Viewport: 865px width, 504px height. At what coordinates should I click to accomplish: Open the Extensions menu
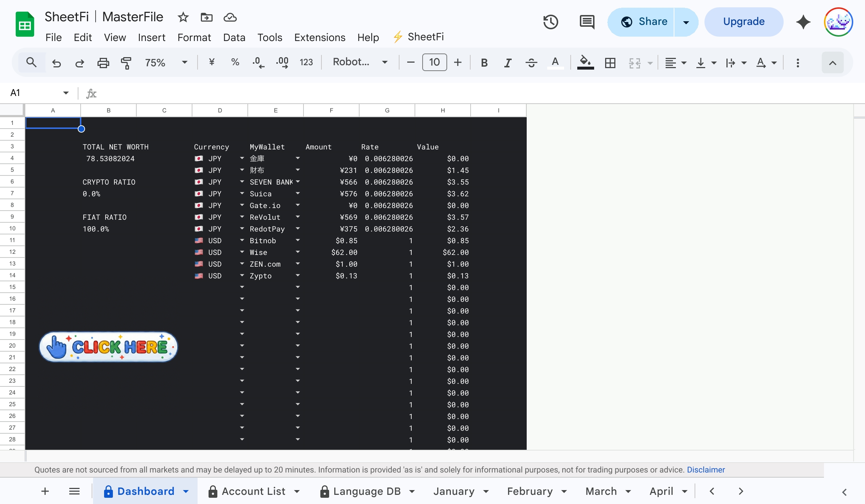tap(320, 37)
